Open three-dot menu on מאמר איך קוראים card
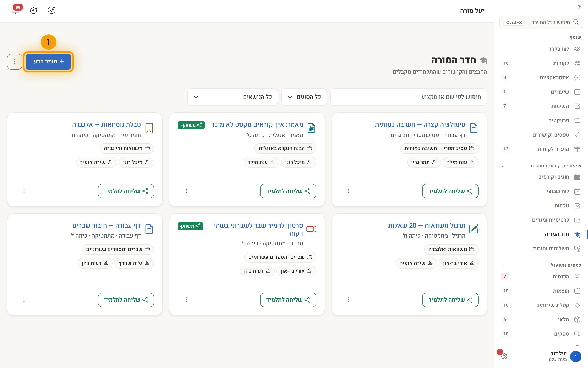This screenshot has width=588, height=368. (x=186, y=191)
